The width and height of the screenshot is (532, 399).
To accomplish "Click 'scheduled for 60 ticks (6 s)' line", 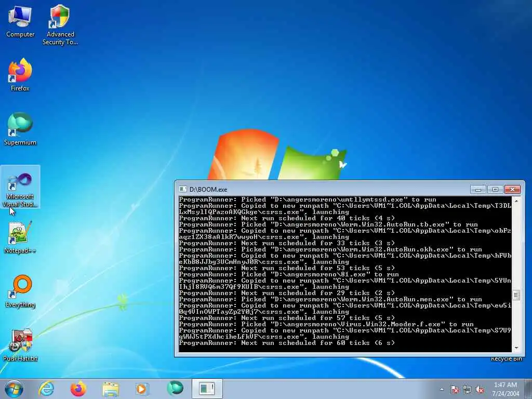I will tap(287, 343).
